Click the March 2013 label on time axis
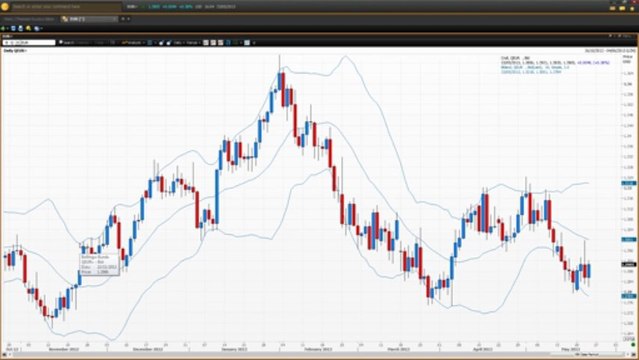The width and height of the screenshot is (639, 360). tap(398, 349)
